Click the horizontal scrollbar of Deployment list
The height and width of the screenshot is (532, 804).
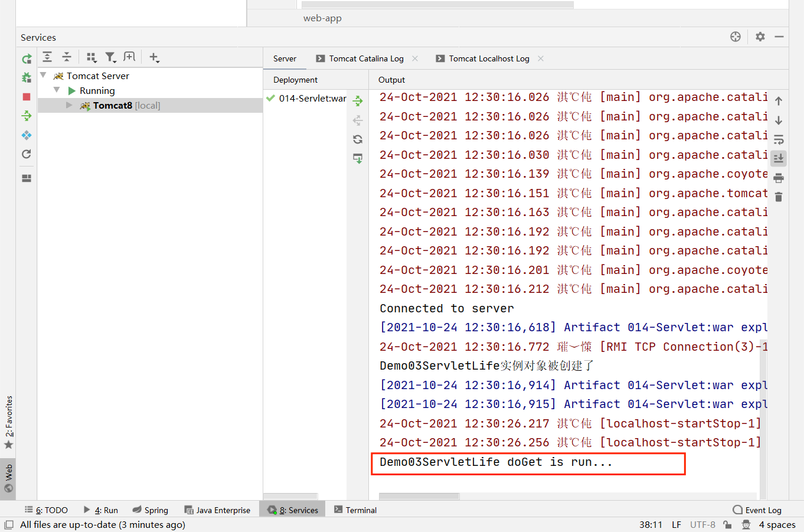tap(290, 497)
